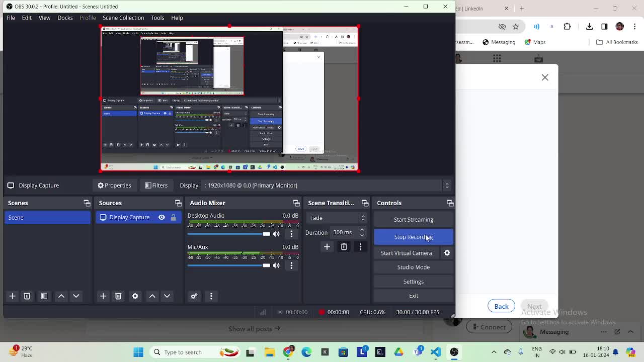The width and height of the screenshot is (644, 362).
Task: Toggle Display Capture visibility eye
Action: tap(162, 217)
